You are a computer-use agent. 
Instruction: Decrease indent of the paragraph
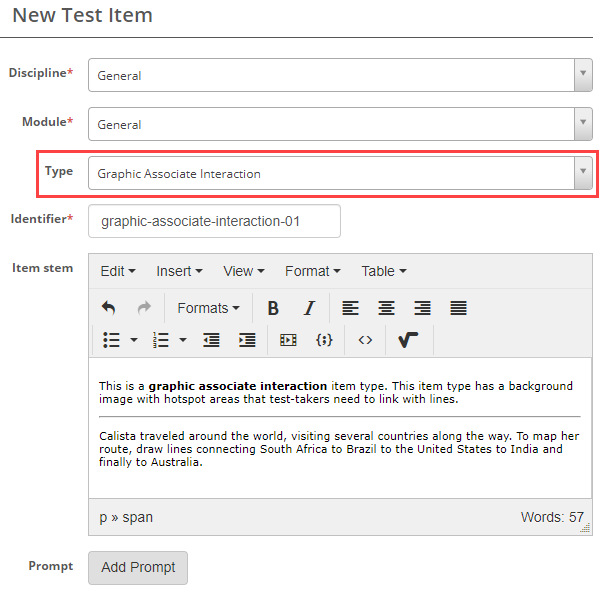[211, 340]
